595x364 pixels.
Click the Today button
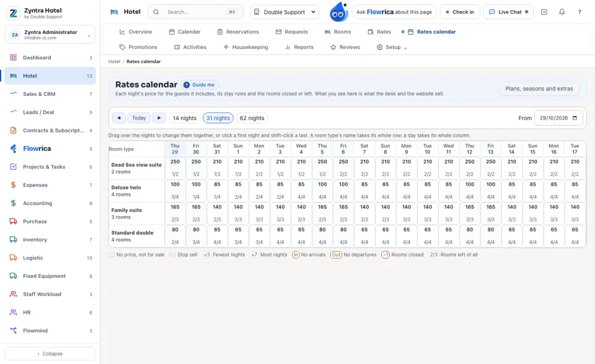(x=139, y=118)
